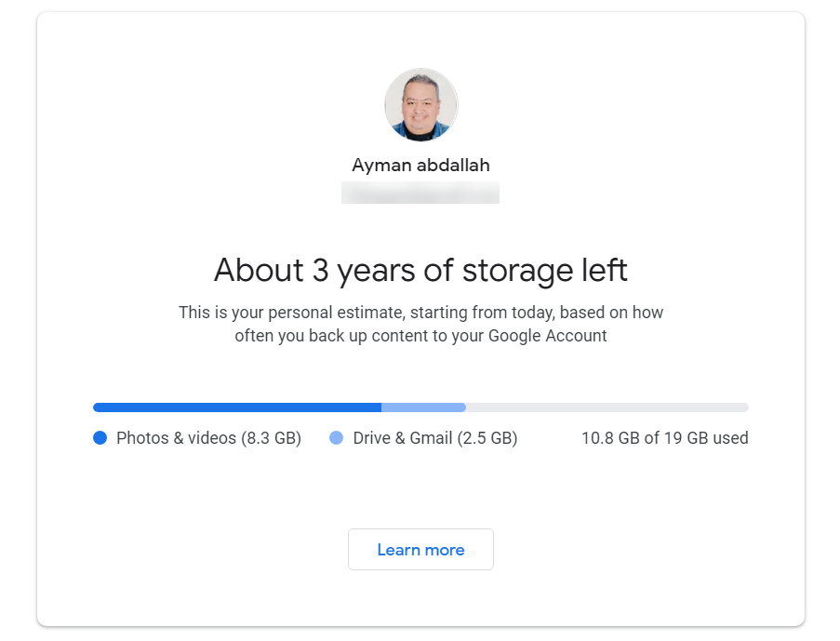This screenshot has width=840, height=641.
Task: Click the light blue Drive & Gmail legend dot
Action: coord(337,438)
